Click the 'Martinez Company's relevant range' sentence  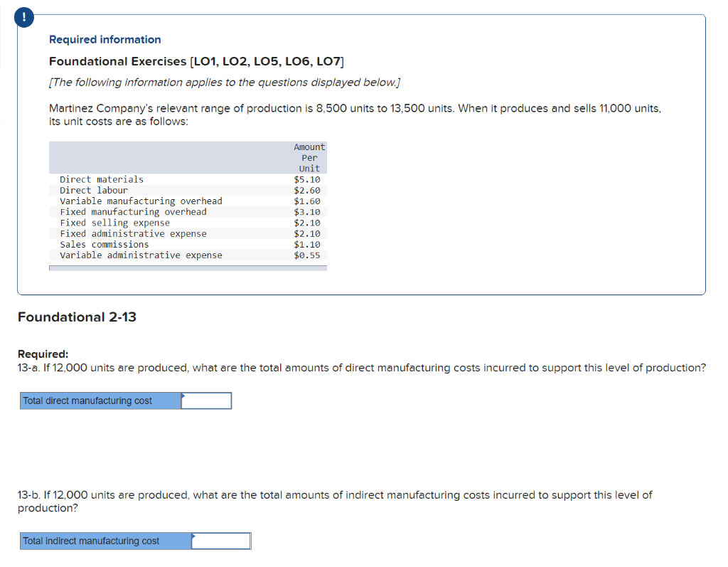pyautogui.click(x=355, y=115)
